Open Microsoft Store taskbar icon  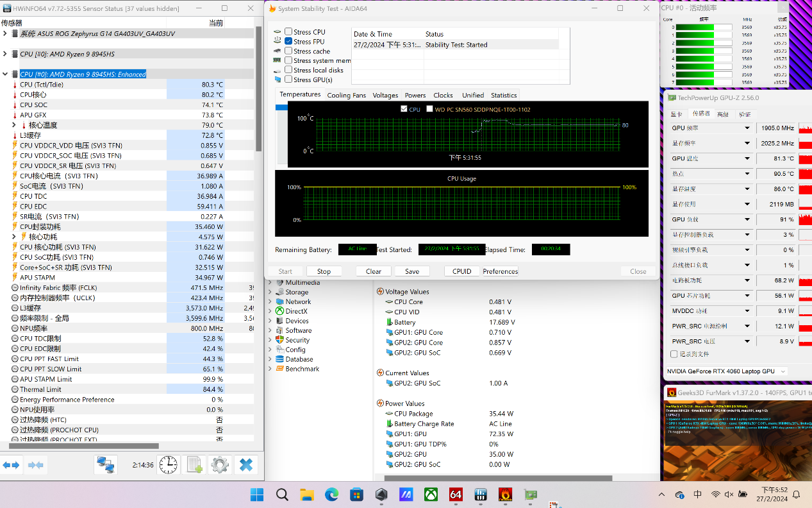pos(356,495)
